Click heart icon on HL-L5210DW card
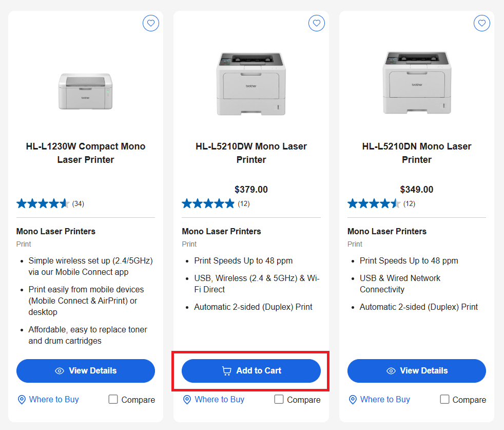This screenshot has height=430, width=504. click(317, 23)
